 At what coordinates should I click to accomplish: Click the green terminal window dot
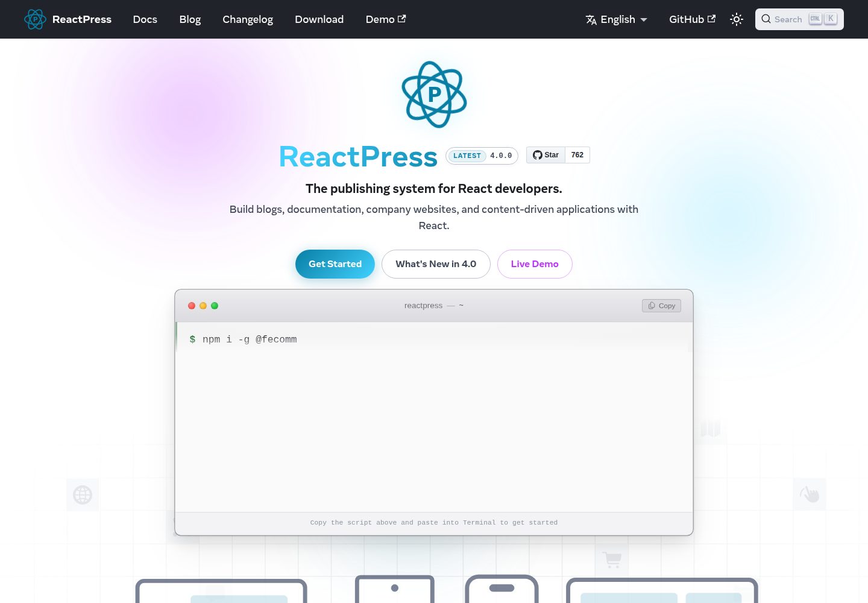point(215,306)
